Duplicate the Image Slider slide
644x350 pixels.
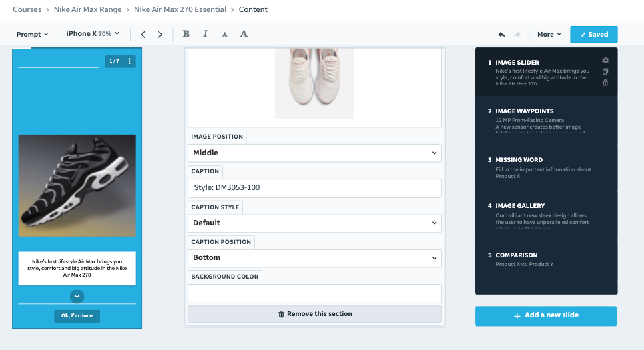click(x=605, y=71)
